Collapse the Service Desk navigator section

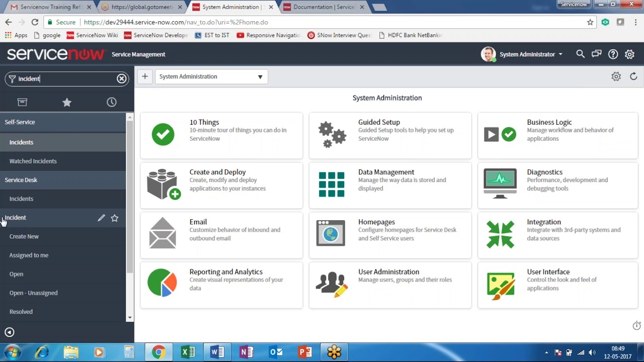(63, 180)
